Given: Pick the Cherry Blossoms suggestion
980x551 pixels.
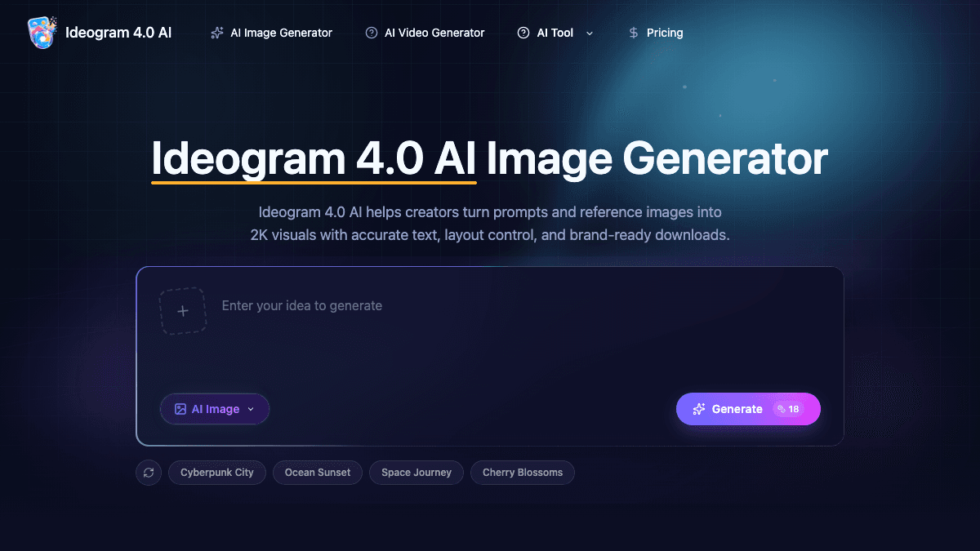Looking at the screenshot, I should [x=523, y=473].
